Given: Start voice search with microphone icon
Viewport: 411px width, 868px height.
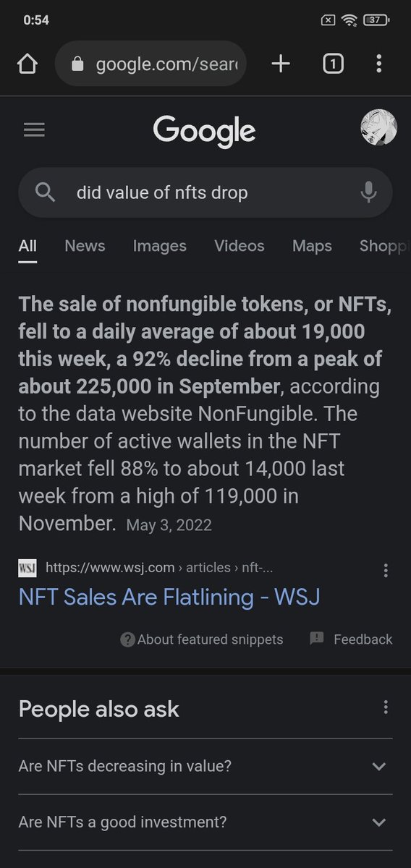Looking at the screenshot, I should [x=368, y=192].
